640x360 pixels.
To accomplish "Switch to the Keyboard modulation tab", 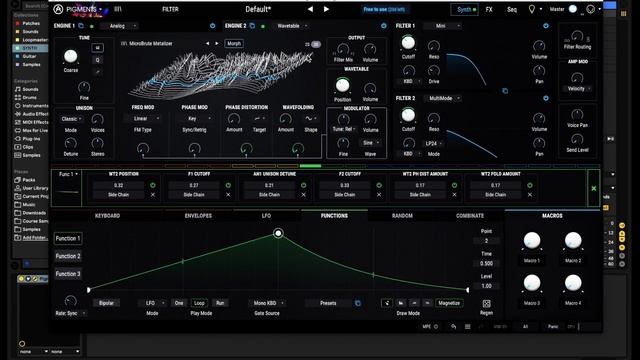I will [x=107, y=216].
